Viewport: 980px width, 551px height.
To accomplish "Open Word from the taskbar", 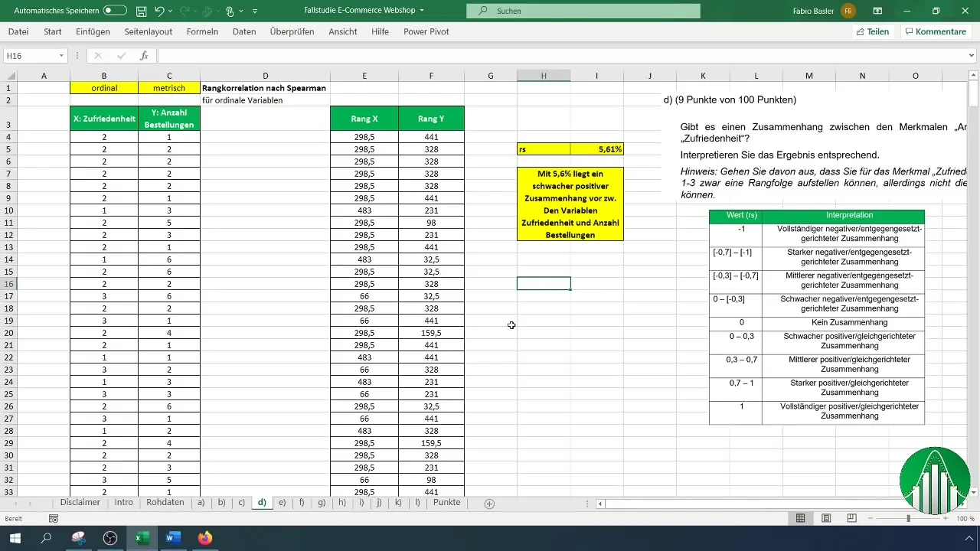I will coord(172,538).
